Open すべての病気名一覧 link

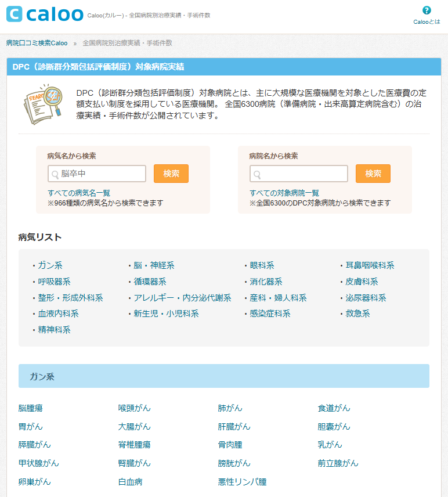click(x=79, y=193)
